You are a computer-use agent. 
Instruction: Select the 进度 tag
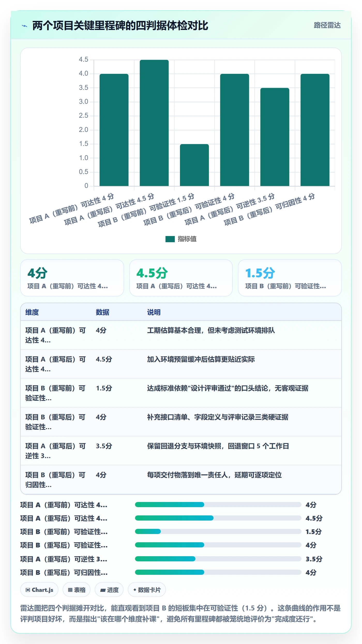pos(109,590)
